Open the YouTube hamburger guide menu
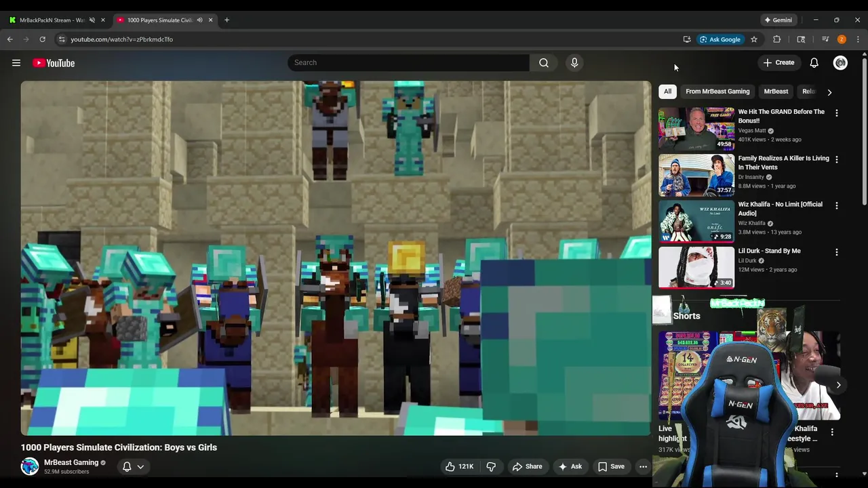868x488 pixels. tap(16, 63)
